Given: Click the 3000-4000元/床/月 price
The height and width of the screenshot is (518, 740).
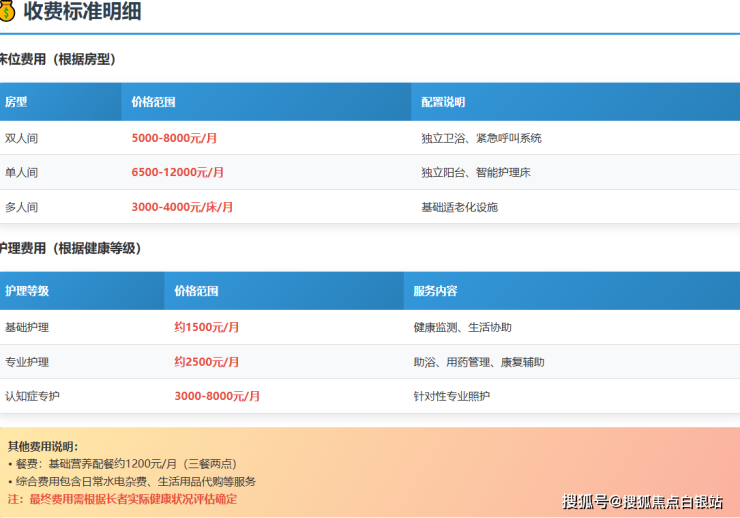Looking at the screenshot, I should (182, 207).
